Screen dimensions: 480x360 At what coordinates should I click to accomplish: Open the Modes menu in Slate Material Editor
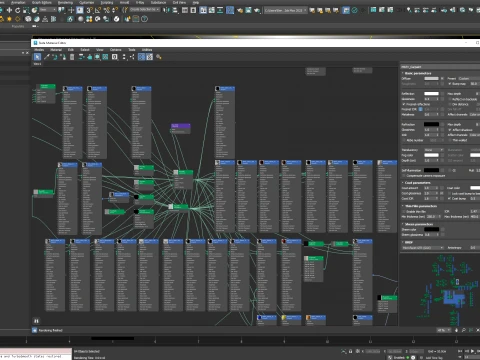[x=39, y=50]
